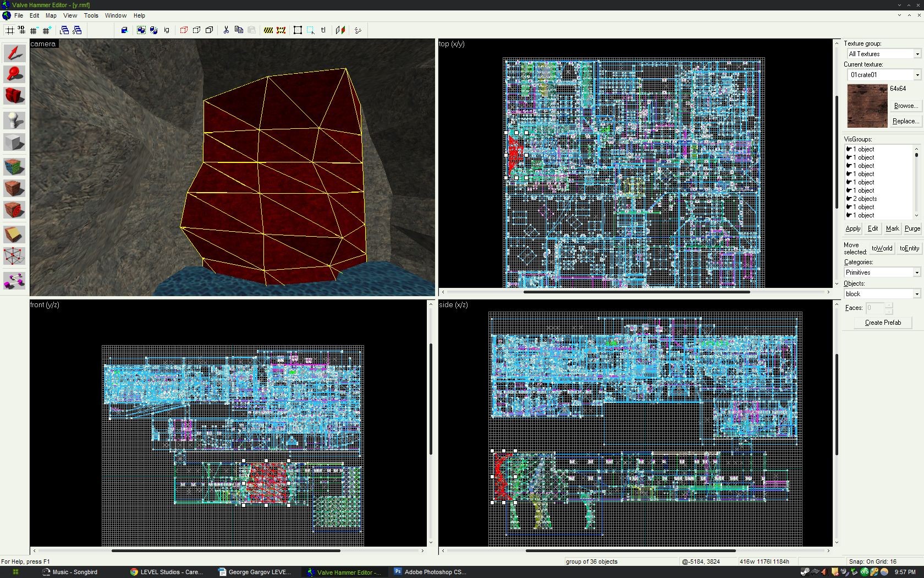Choose the Camera tool

click(14, 96)
